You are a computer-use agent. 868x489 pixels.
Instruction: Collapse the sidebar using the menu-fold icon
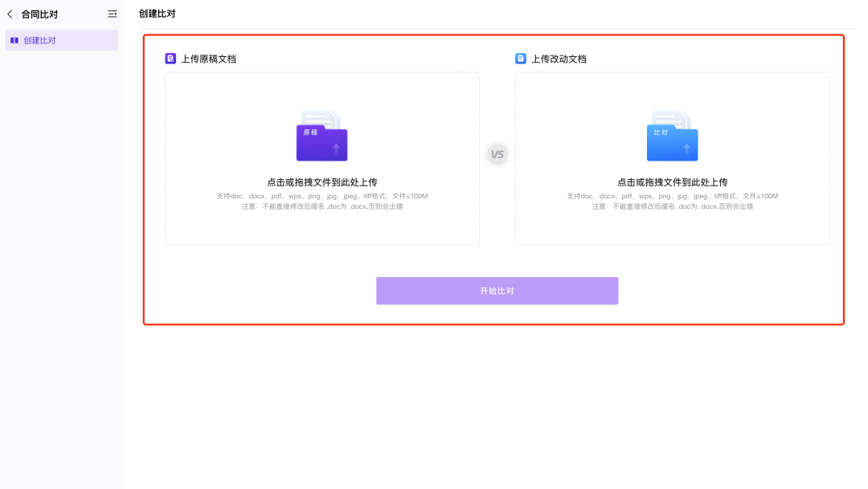click(113, 14)
